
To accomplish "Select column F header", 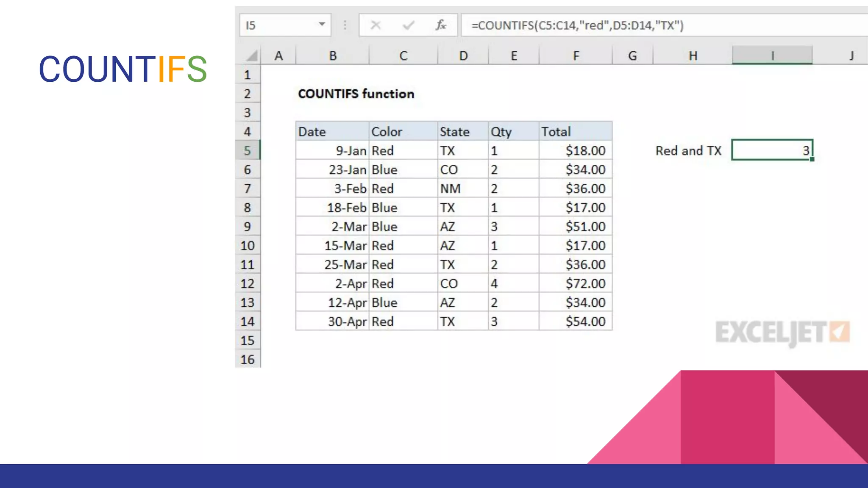I will (576, 55).
